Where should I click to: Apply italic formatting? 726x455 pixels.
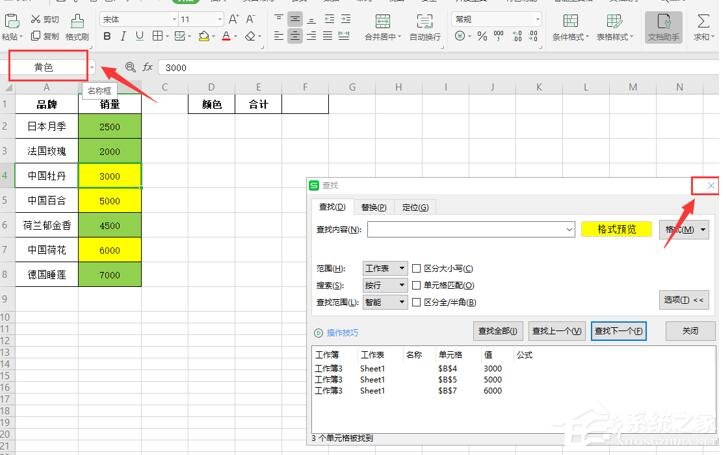(x=123, y=37)
